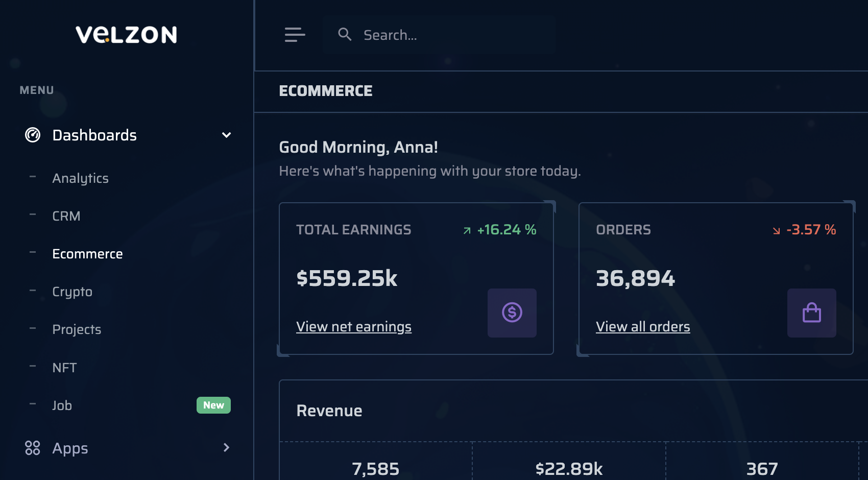Open the Crypto dashboard
The height and width of the screenshot is (480, 868).
coord(72,292)
